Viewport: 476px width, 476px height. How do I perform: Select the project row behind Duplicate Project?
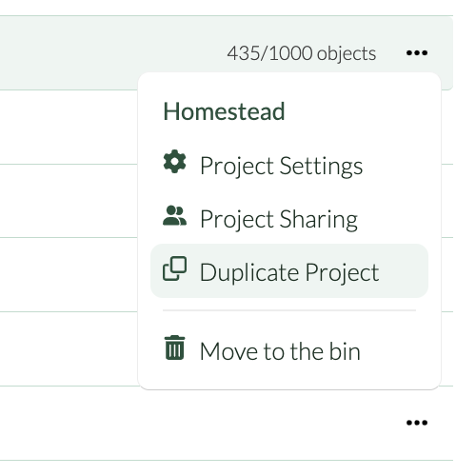pyautogui.click(x=69, y=274)
